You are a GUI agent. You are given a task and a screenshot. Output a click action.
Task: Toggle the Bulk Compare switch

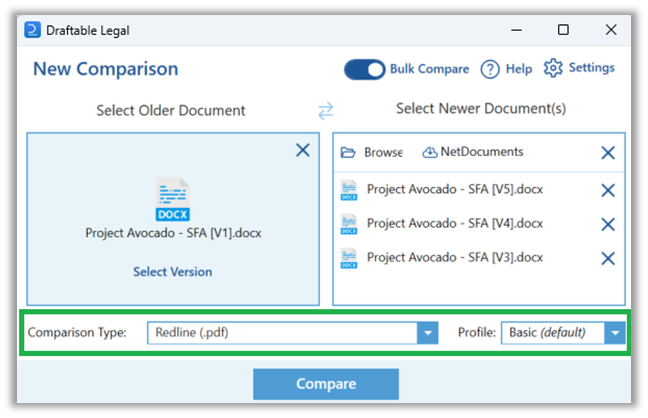click(x=364, y=69)
